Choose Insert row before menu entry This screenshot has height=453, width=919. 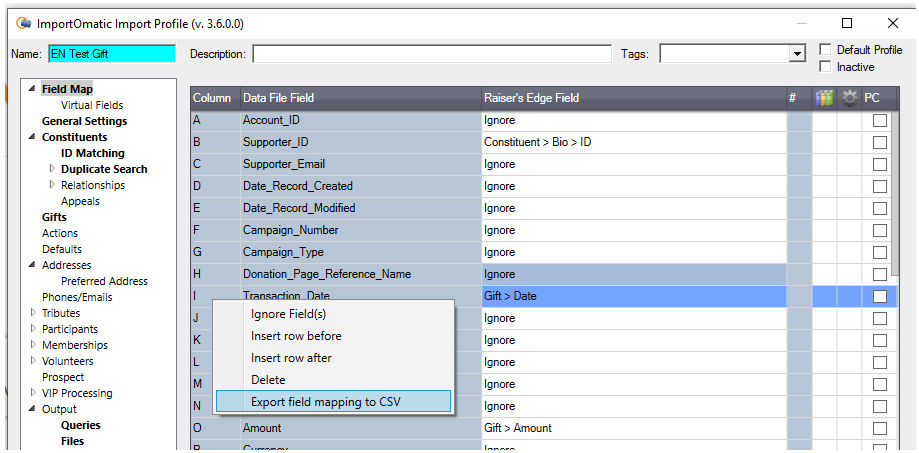(333, 336)
